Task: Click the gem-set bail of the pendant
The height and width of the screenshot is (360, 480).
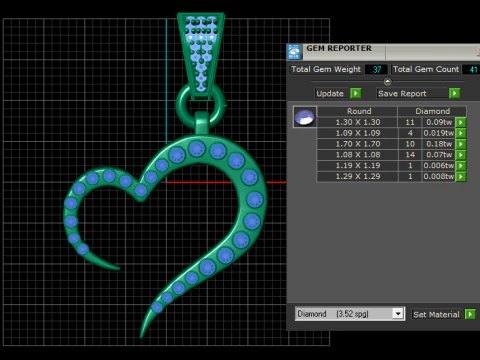Action: pyautogui.click(x=201, y=55)
